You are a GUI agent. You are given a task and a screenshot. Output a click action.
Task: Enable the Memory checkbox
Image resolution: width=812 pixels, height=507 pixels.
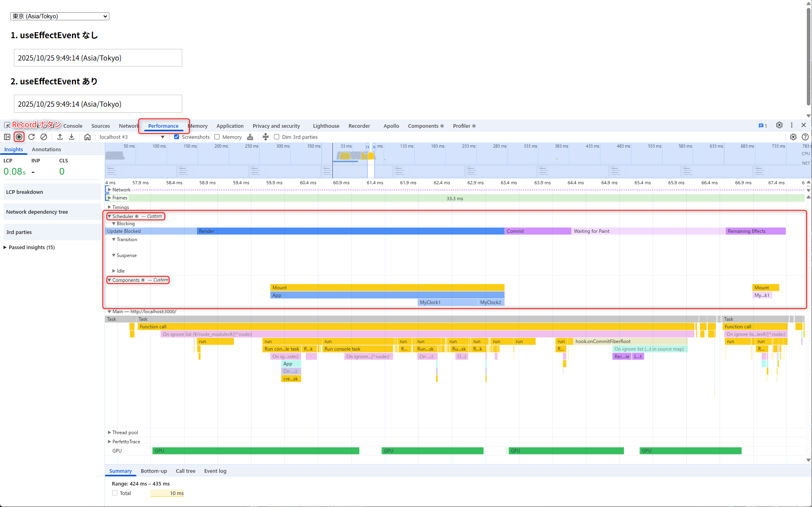point(217,137)
